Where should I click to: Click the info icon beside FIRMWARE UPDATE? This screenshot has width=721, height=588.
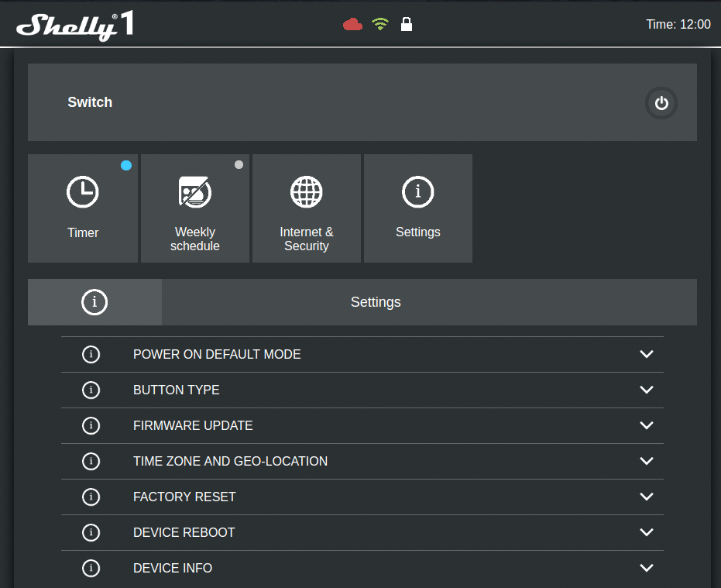(91, 425)
